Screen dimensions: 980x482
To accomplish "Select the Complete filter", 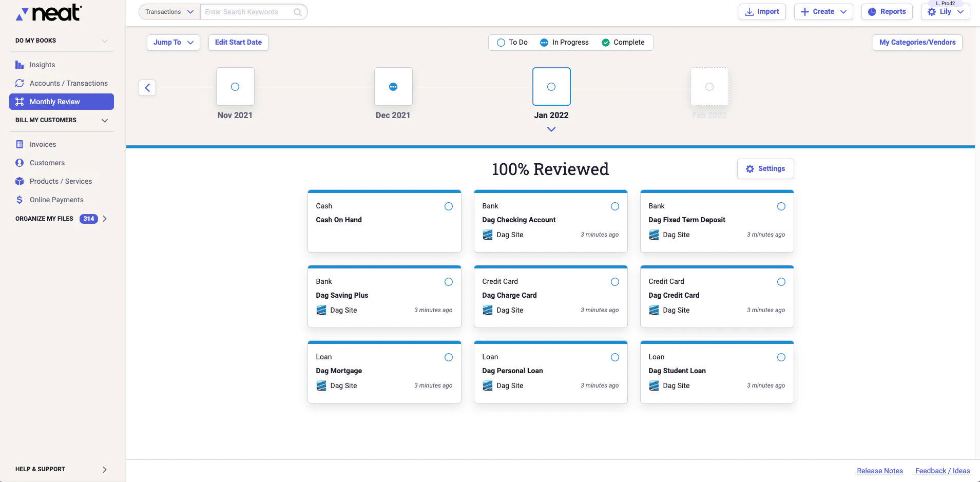I will [x=624, y=42].
